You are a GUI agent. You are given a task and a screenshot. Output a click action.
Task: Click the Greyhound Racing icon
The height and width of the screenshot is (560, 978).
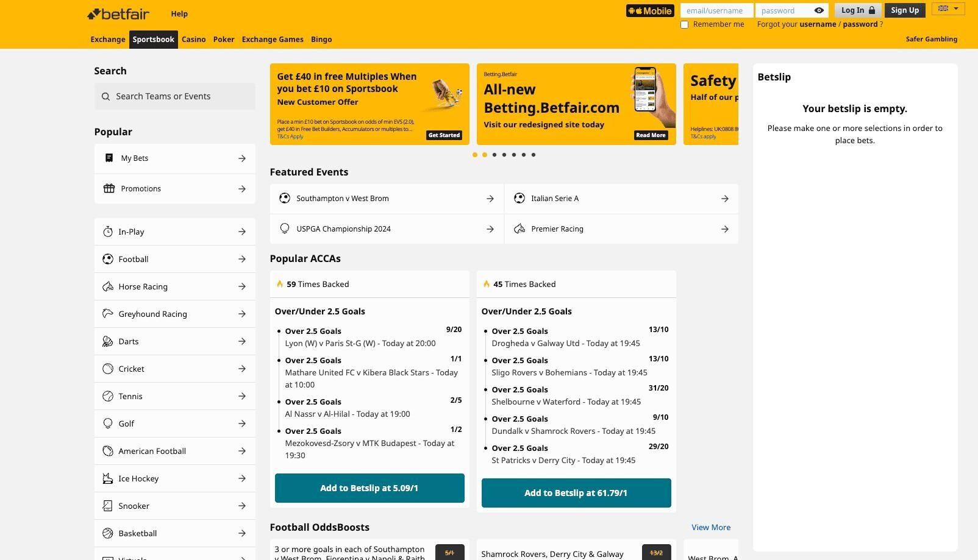click(x=108, y=314)
